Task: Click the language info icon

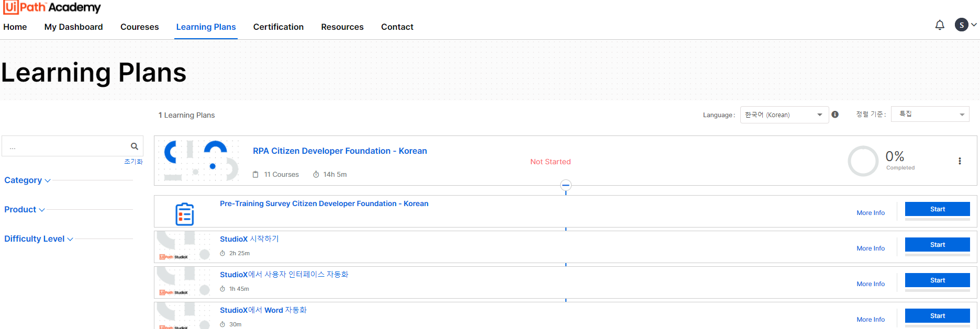Action: click(835, 115)
